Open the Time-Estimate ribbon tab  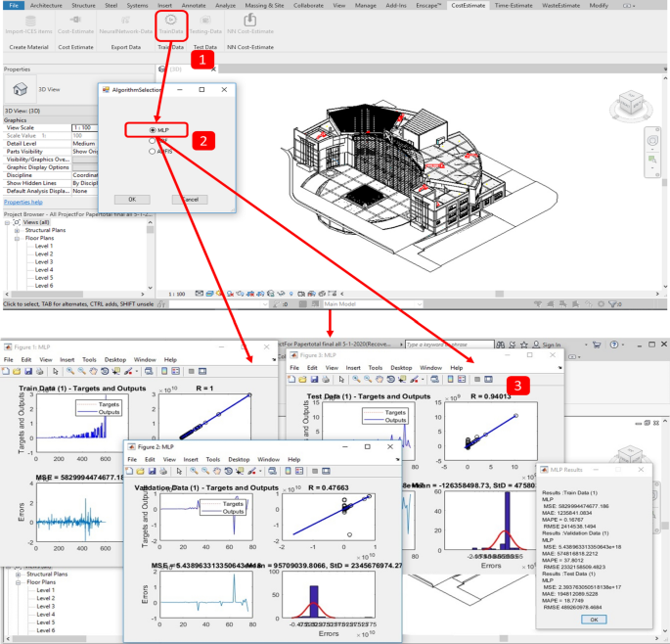coord(514,5)
